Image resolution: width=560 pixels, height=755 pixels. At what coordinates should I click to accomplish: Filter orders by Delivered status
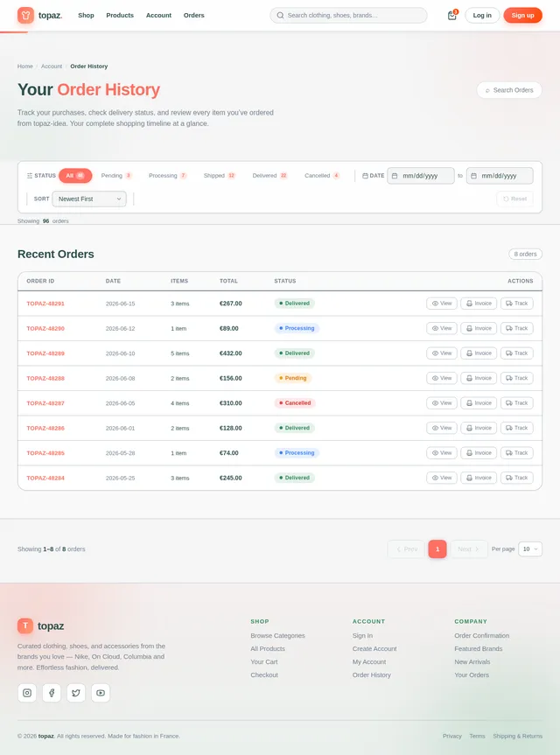pos(269,176)
